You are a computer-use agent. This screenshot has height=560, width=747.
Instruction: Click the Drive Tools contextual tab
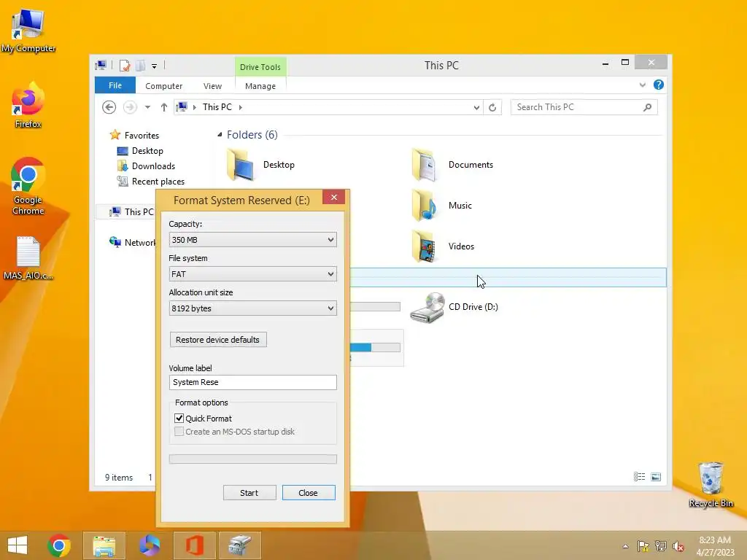260,66
